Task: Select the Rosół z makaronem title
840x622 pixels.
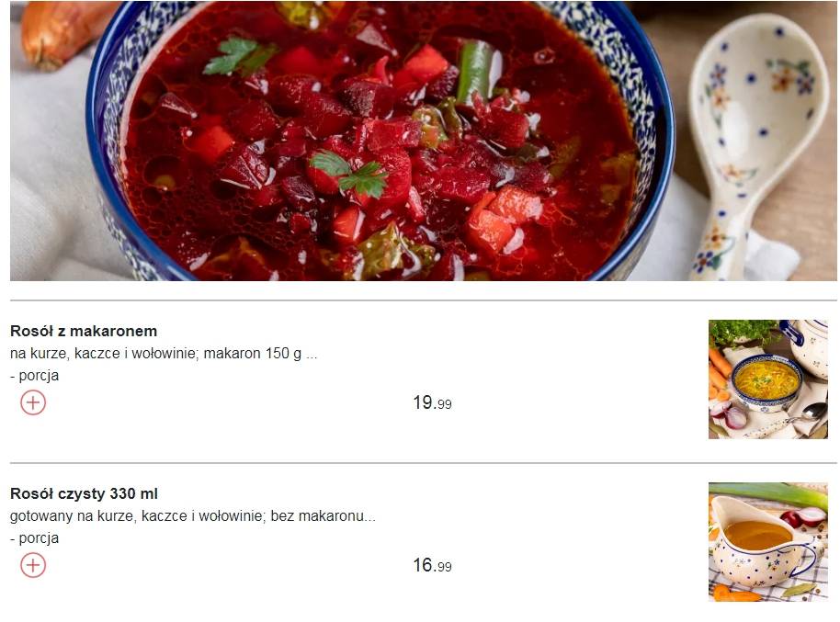Action: pyautogui.click(x=84, y=331)
